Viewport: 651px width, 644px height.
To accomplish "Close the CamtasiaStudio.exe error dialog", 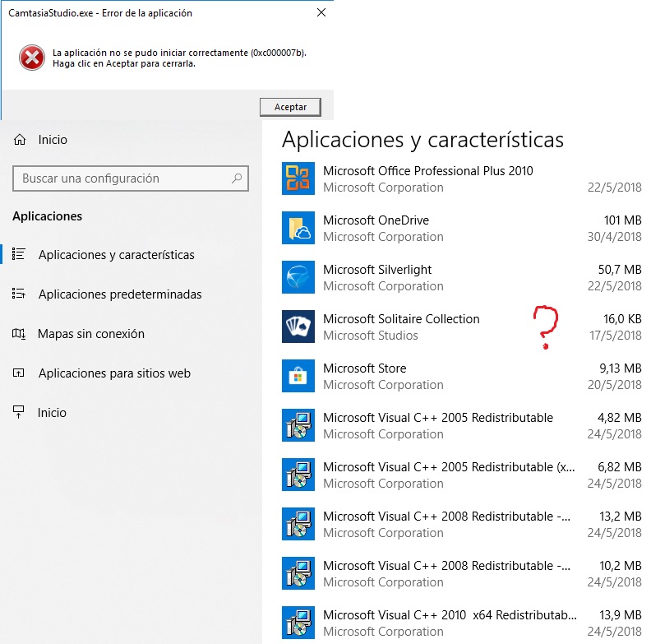I will point(321,13).
